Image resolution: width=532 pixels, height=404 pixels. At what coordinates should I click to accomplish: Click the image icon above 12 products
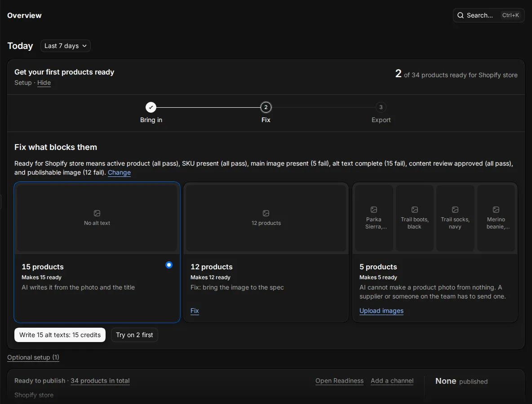(266, 213)
